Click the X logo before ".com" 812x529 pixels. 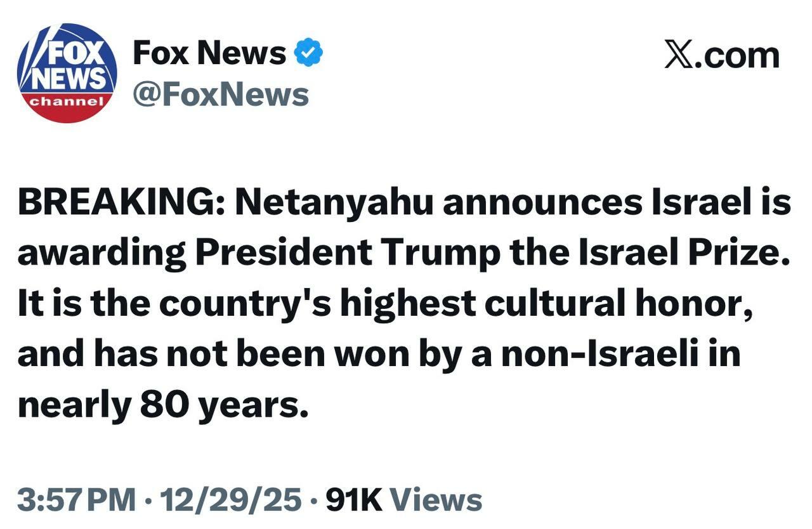point(679,55)
